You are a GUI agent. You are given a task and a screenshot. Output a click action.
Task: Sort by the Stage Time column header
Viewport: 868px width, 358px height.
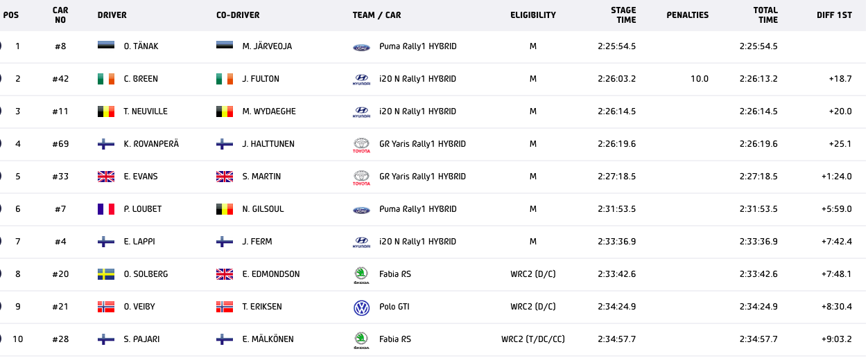click(623, 15)
